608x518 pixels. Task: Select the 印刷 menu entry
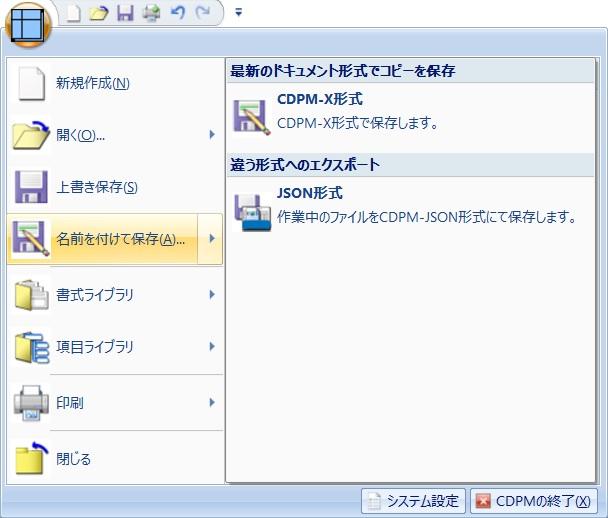click(115, 403)
